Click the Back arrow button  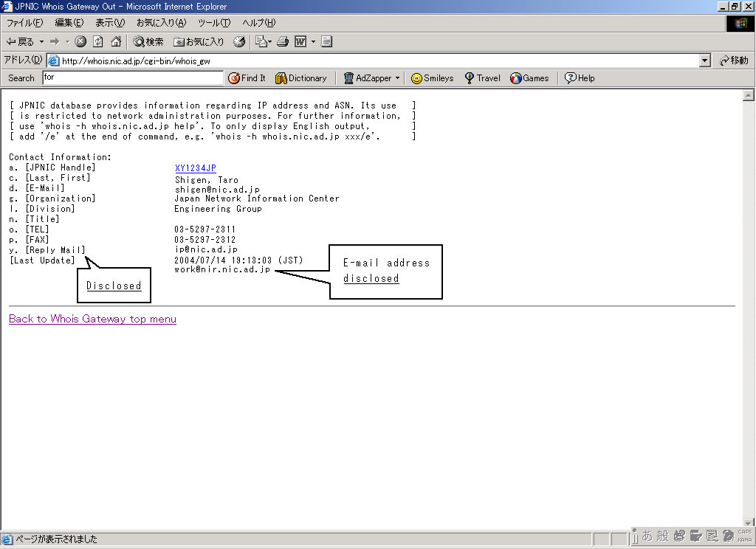pos(19,42)
